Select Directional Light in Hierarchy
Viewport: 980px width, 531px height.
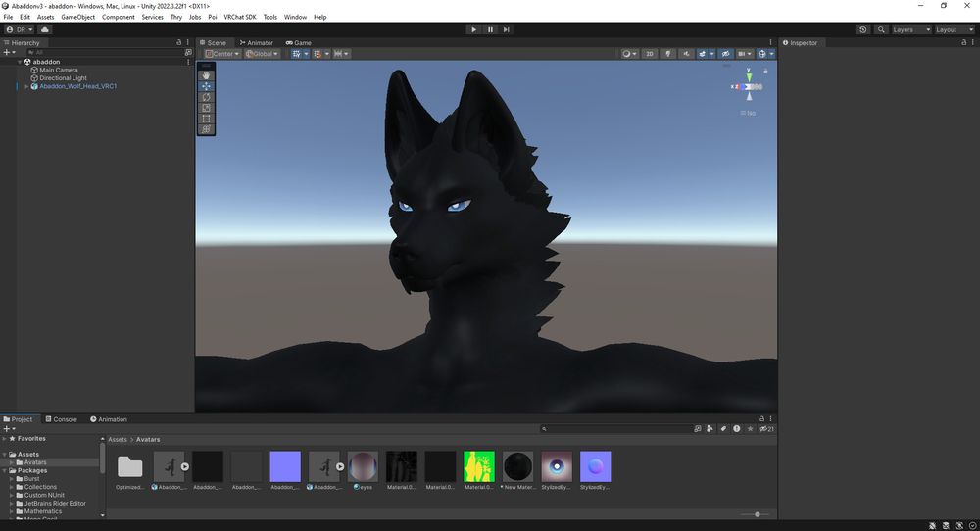pyautogui.click(x=63, y=78)
